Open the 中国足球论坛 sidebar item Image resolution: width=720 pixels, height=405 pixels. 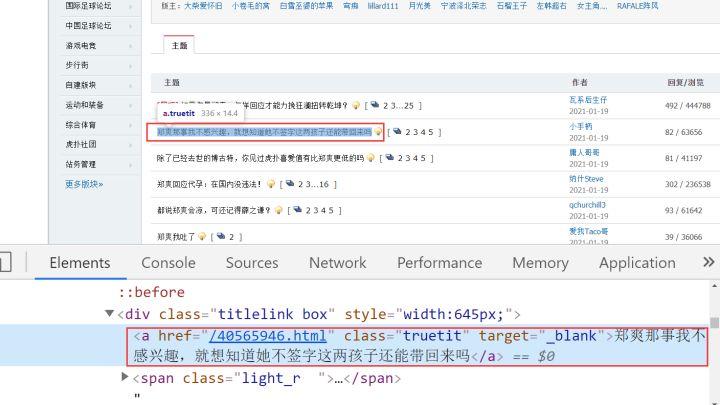click(x=88, y=26)
